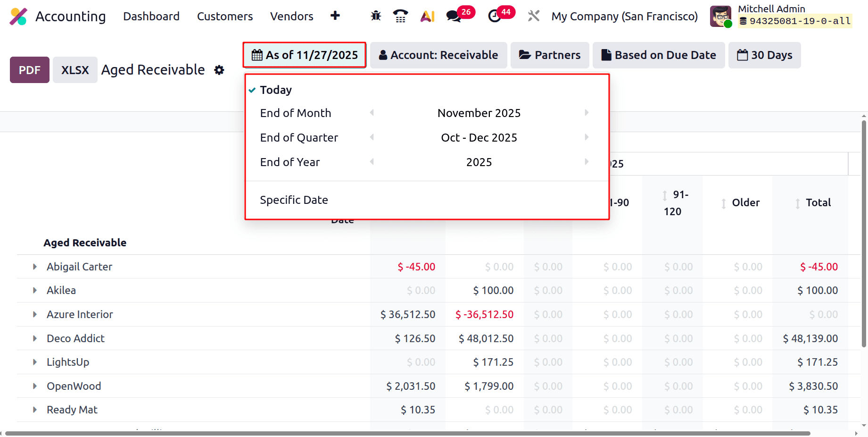Toggle the As of 11/27/2025 date dropdown
Viewport: 868px width, 437px height.
pos(305,55)
